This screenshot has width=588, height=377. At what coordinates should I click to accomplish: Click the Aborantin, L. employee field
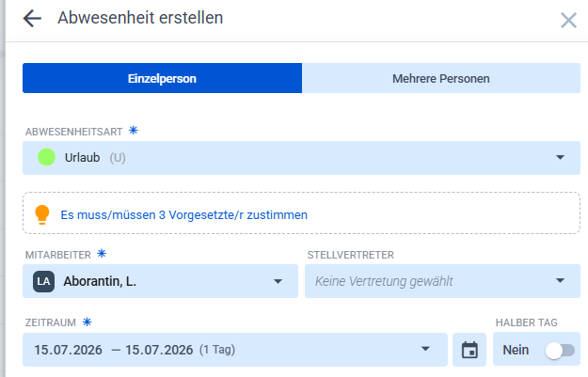pyautogui.click(x=160, y=281)
